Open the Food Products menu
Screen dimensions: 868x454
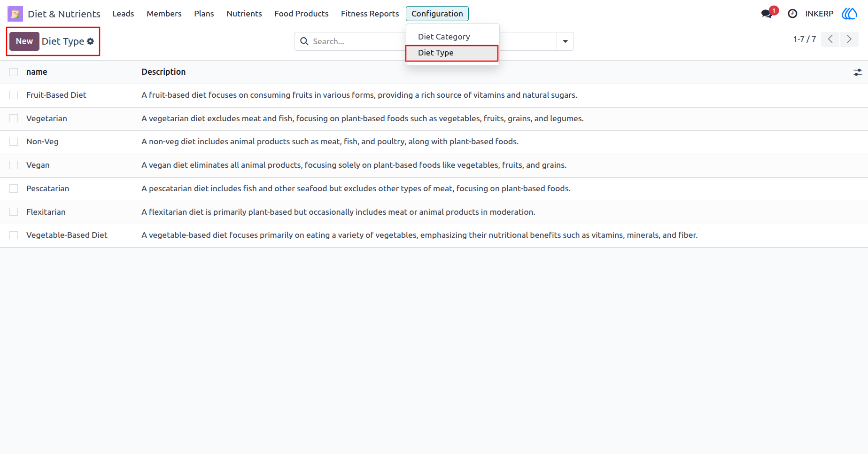pos(301,14)
